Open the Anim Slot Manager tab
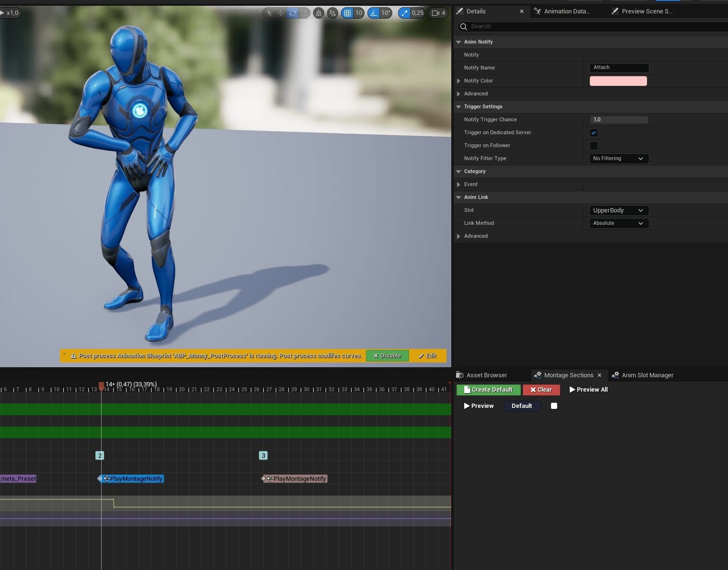Image resolution: width=728 pixels, height=570 pixels. [647, 375]
